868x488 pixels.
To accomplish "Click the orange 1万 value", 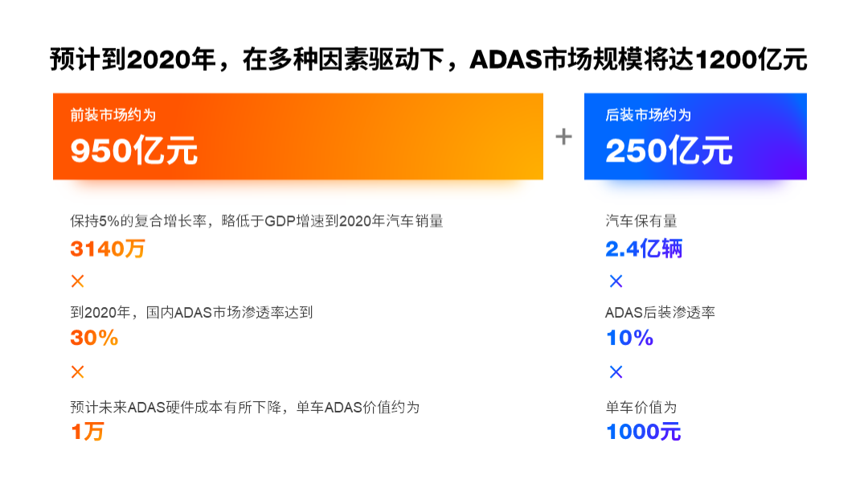I will click(88, 432).
